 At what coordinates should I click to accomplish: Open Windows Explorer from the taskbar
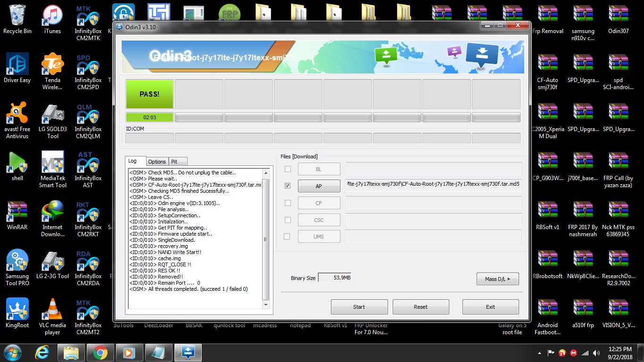pyautogui.click(x=71, y=352)
